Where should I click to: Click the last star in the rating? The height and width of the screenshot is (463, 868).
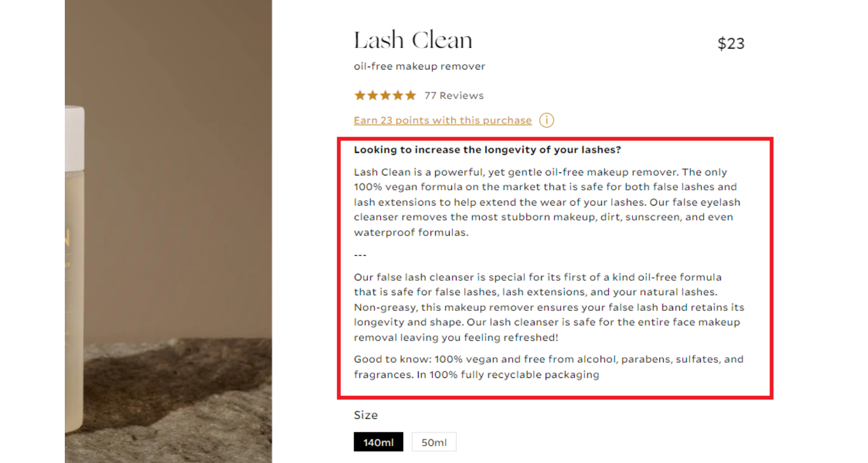410,95
